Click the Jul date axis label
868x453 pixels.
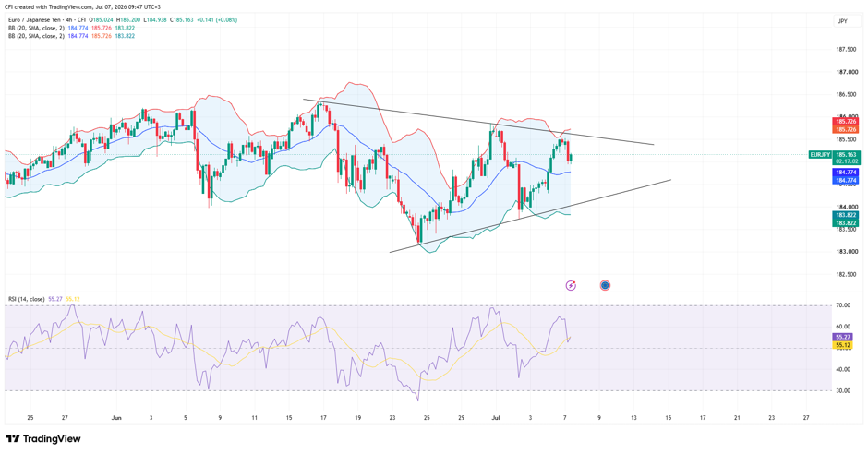496,418
